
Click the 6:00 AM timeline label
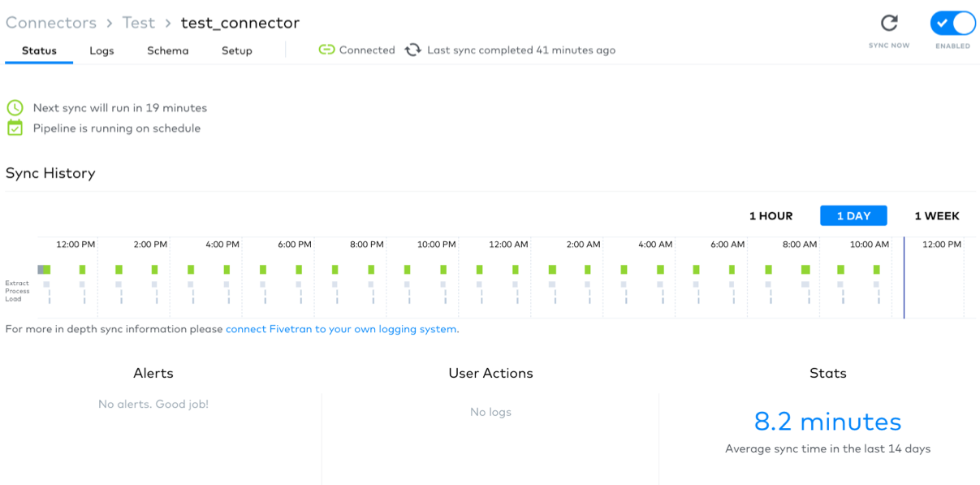click(726, 244)
